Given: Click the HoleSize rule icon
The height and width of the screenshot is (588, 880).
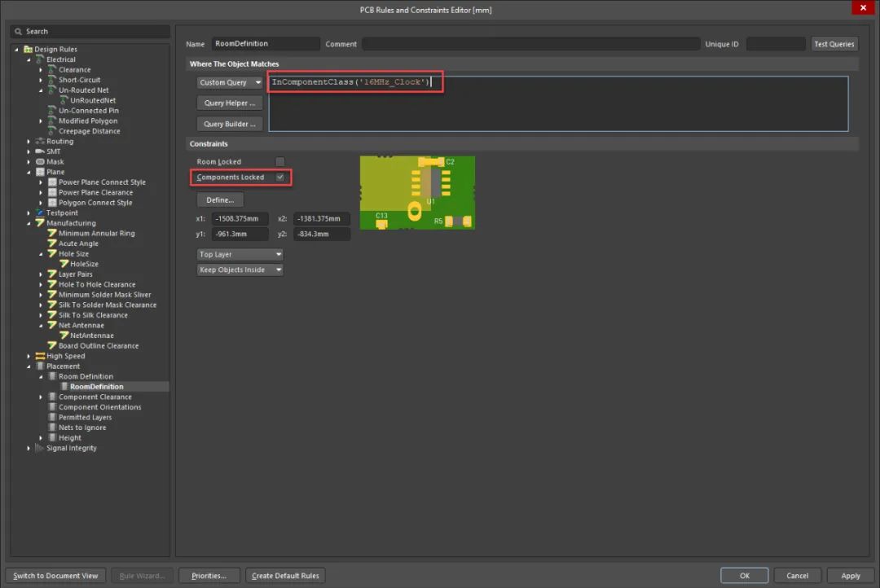Looking at the screenshot, I should click(64, 264).
